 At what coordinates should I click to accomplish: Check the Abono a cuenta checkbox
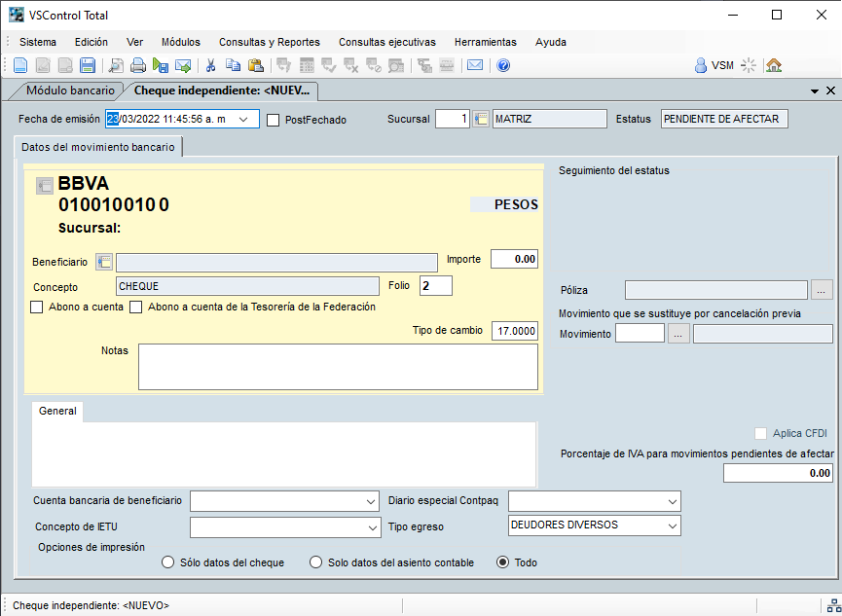pos(37,308)
